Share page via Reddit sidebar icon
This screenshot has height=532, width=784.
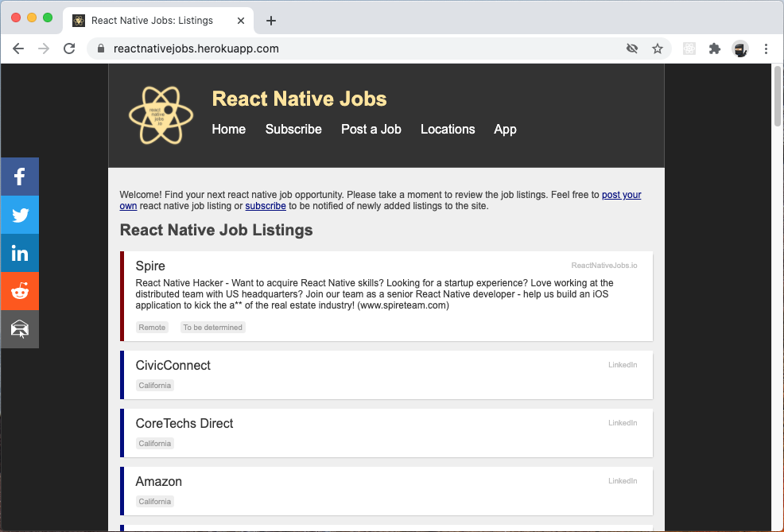20,291
